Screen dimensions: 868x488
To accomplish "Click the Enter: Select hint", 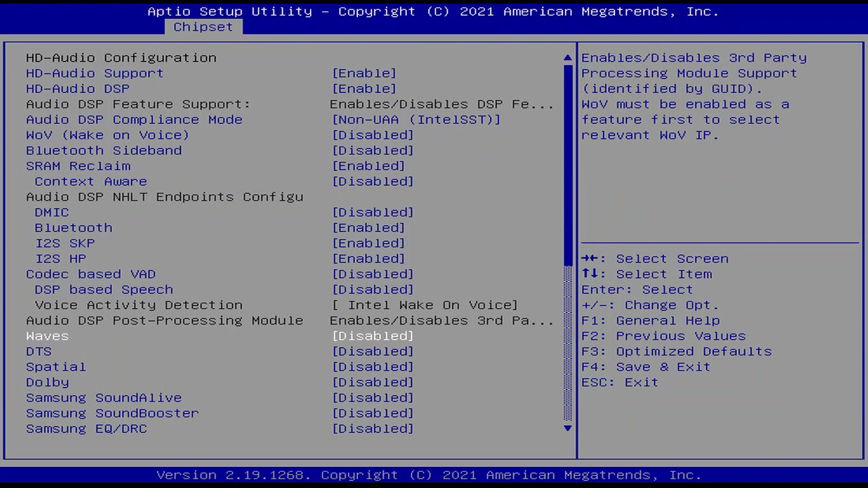I will [637, 289].
